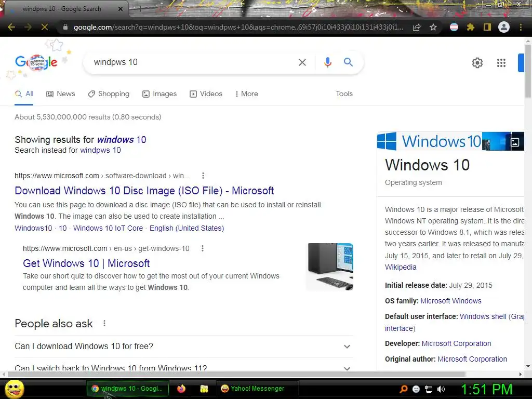This screenshot has width=532, height=399.
Task: Open a new browser tab
Action: (140, 9)
